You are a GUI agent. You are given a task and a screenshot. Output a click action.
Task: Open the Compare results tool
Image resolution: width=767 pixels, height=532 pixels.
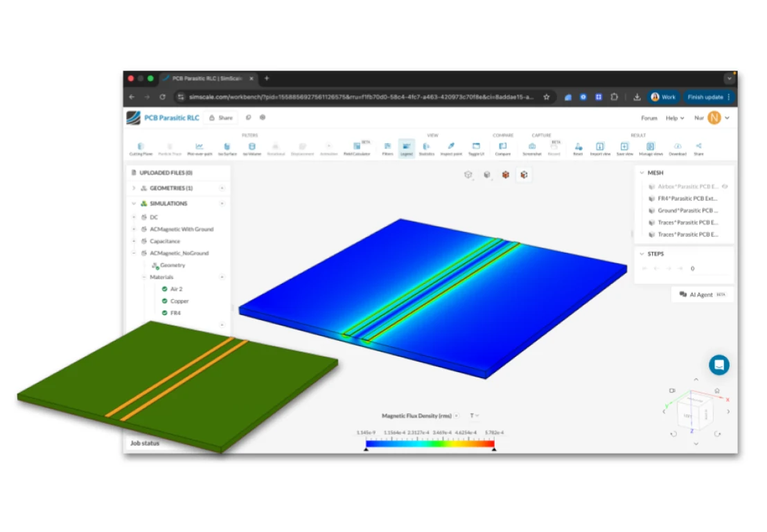pos(503,149)
